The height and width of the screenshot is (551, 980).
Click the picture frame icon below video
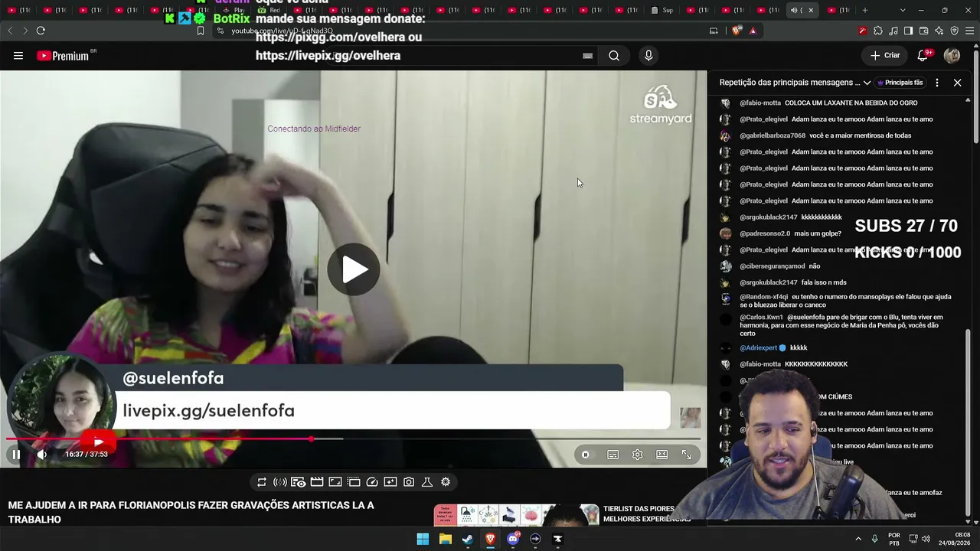point(335,482)
